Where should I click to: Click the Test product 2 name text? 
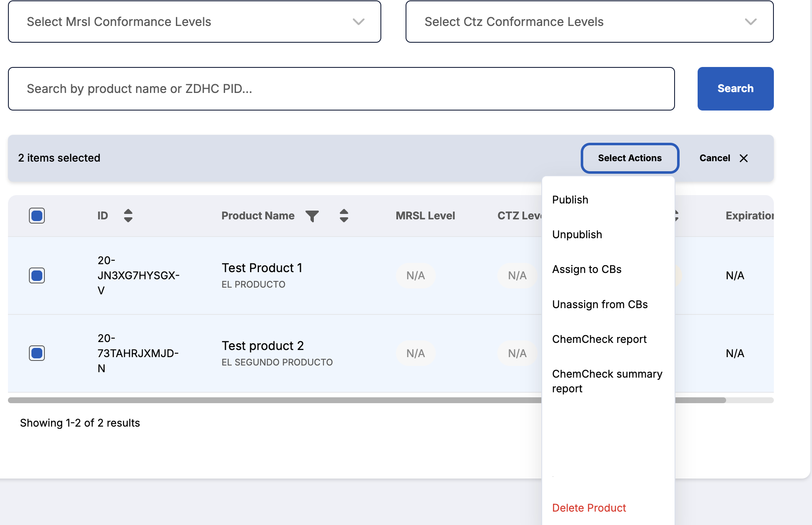(263, 346)
